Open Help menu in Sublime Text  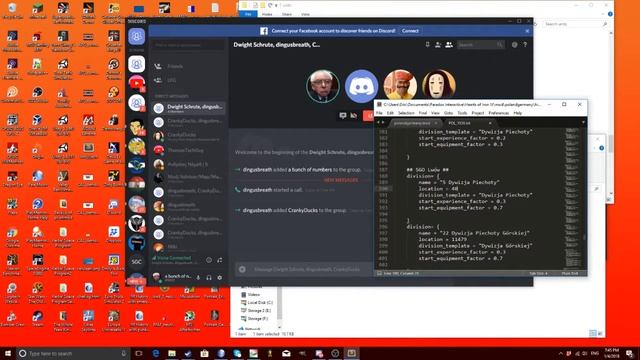pos(518,113)
